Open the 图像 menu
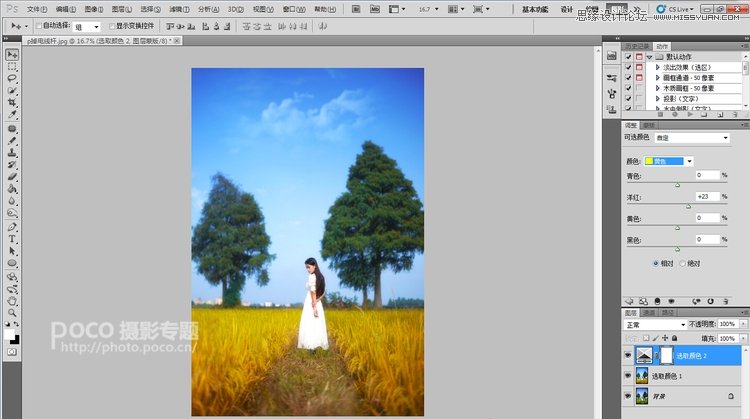 (x=94, y=9)
